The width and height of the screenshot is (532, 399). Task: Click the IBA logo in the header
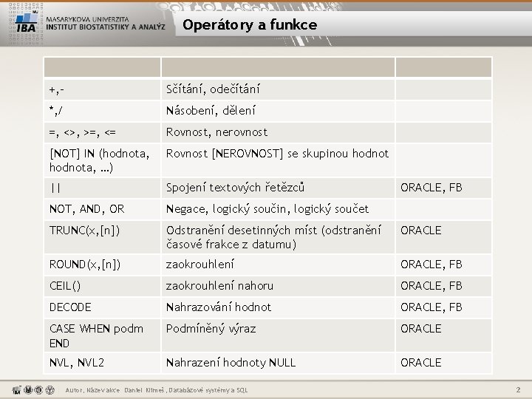[x=26, y=22]
